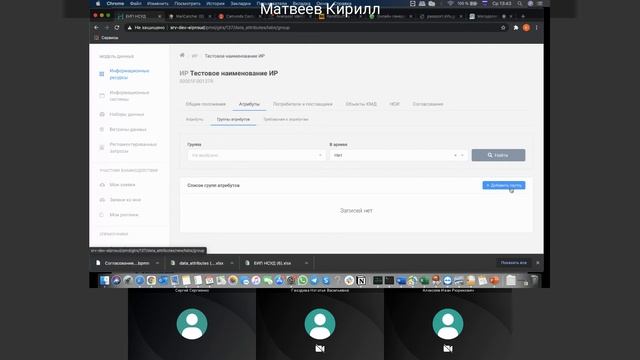Image resolution: width=640 pixels, height=360 pixels.
Task: Open Chrome three-dot menu
Action: point(536,28)
